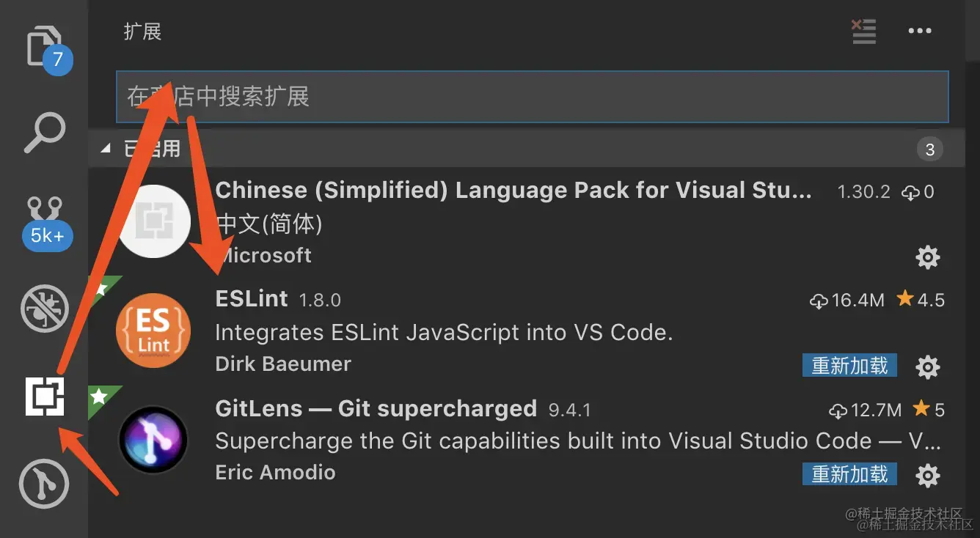This screenshot has height=538, width=980.
Task: Open GitLens manage gear menu
Action: (928, 475)
